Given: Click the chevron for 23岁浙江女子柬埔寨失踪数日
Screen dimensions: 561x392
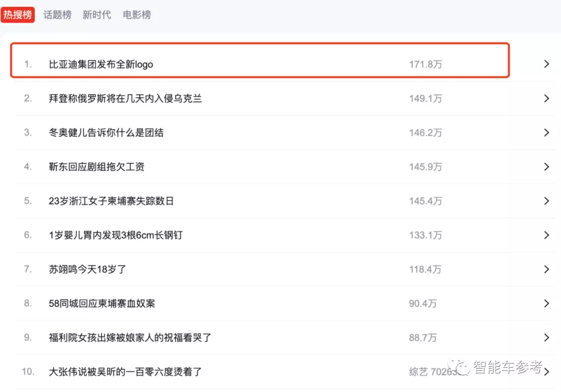Looking at the screenshot, I should click(x=546, y=201).
